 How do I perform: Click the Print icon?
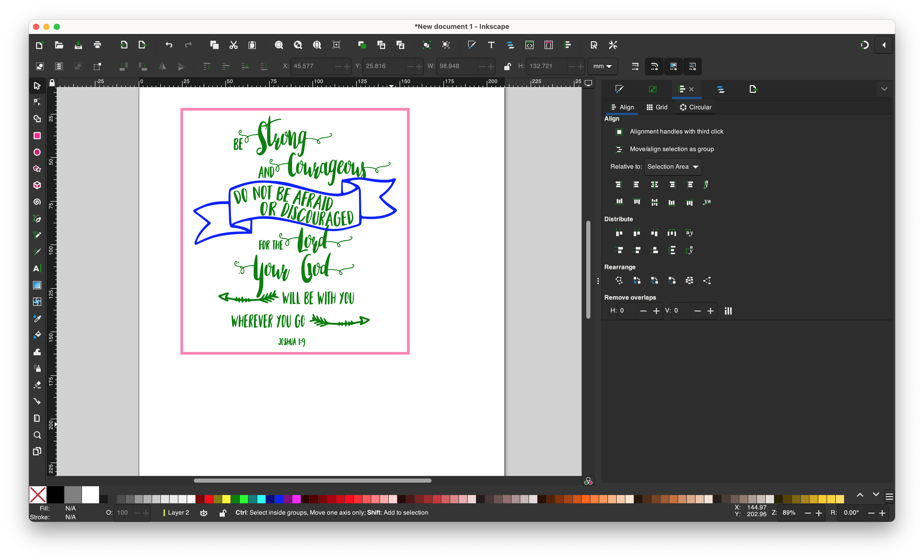click(x=97, y=45)
